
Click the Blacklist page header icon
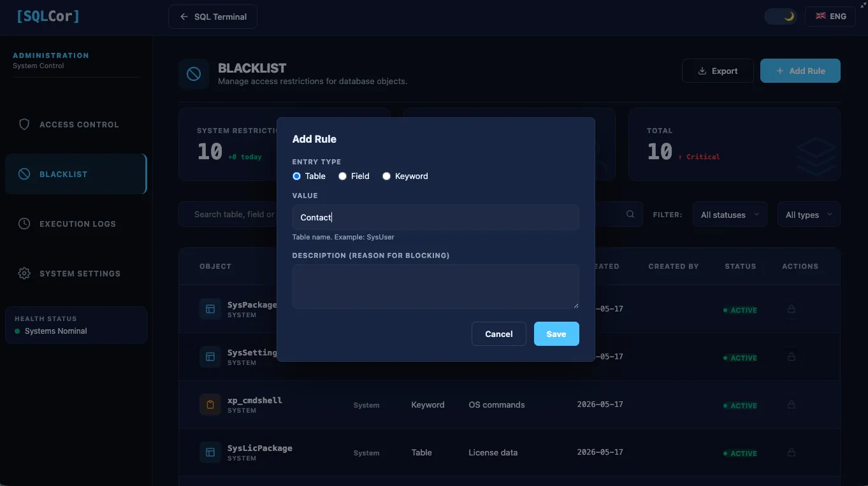[x=194, y=74]
